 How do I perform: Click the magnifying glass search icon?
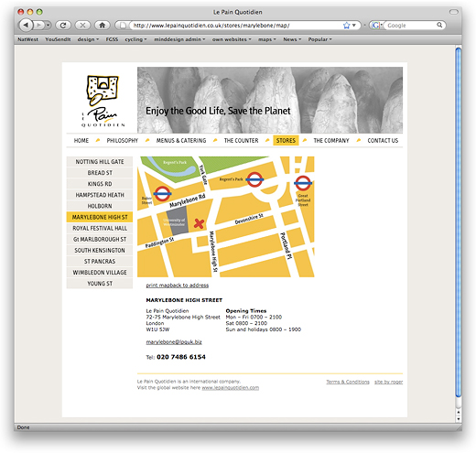[x=439, y=25]
